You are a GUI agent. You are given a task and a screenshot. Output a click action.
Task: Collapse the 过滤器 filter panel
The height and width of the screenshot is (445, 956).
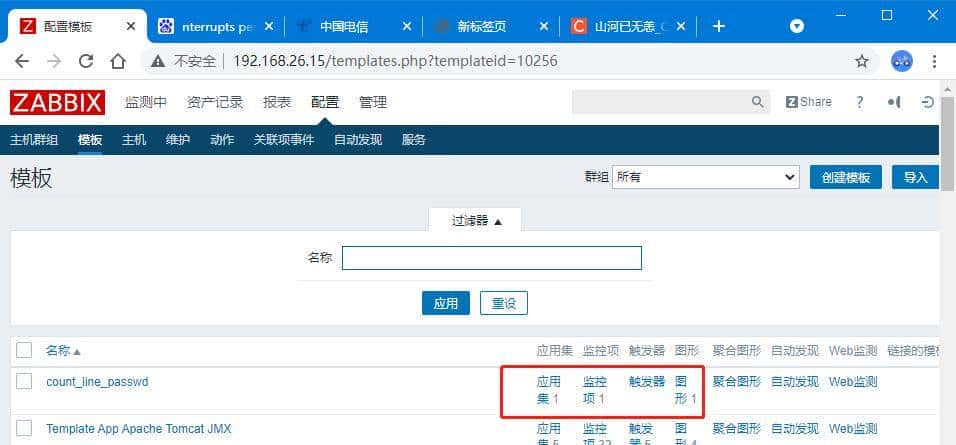(x=476, y=221)
